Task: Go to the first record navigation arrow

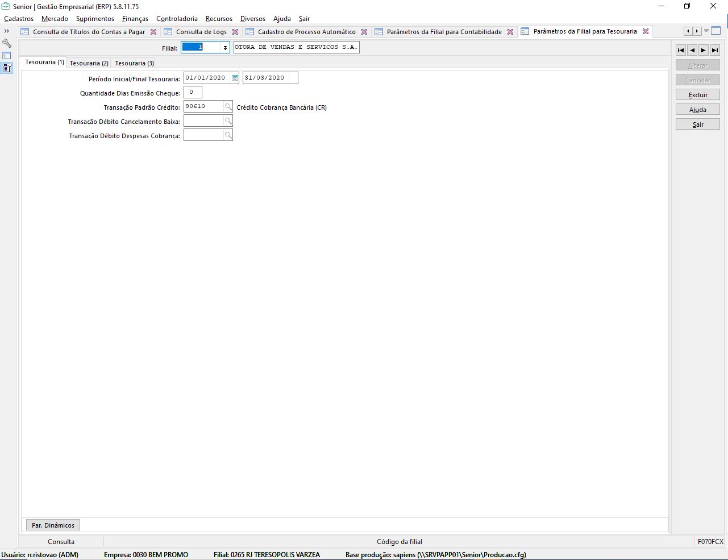Action: pyautogui.click(x=681, y=50)
